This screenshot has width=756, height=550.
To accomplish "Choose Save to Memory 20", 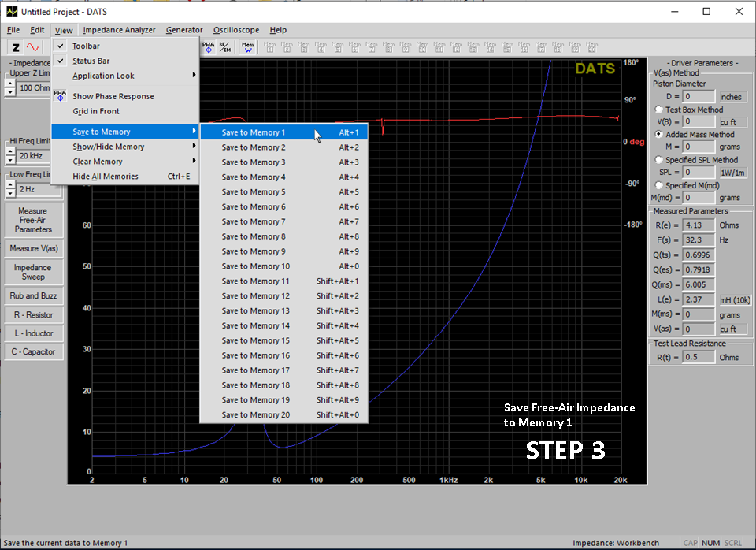I will [284, 415].
